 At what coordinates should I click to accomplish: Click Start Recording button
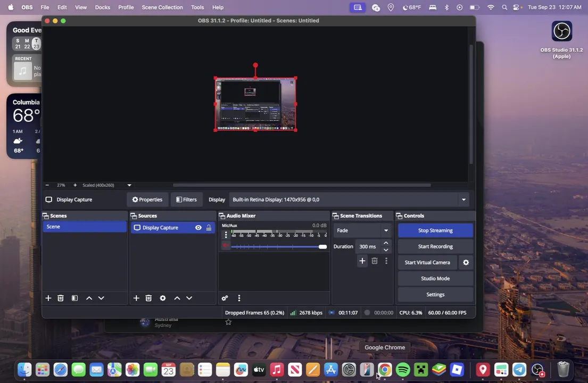point(435,247)
